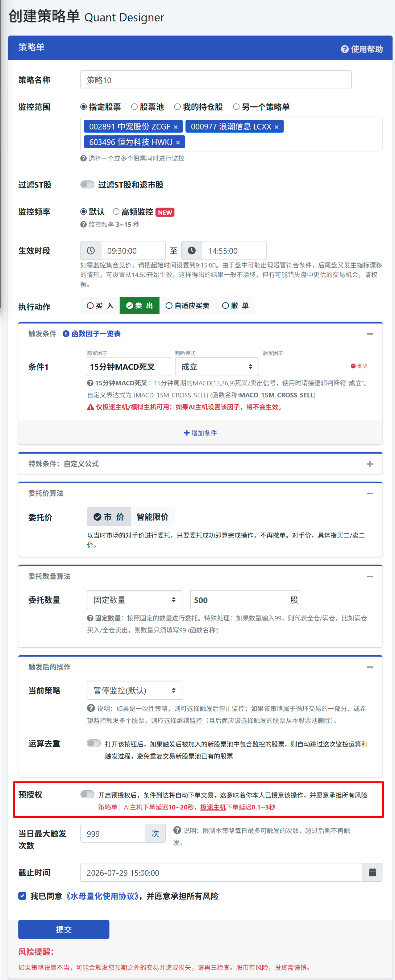This screenshot has width=395, height=980.
Task: Delete condition 1 with 删除
Action: point(359,366)
